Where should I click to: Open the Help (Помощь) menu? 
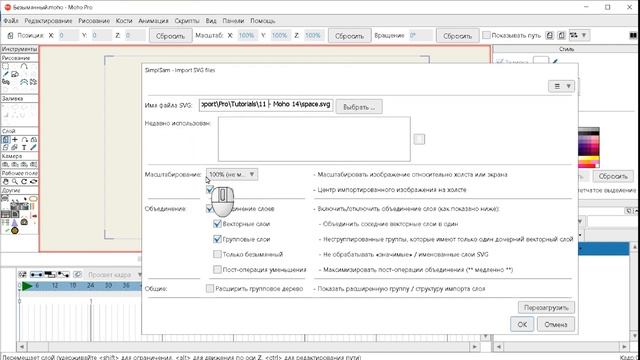pos(262,20)
